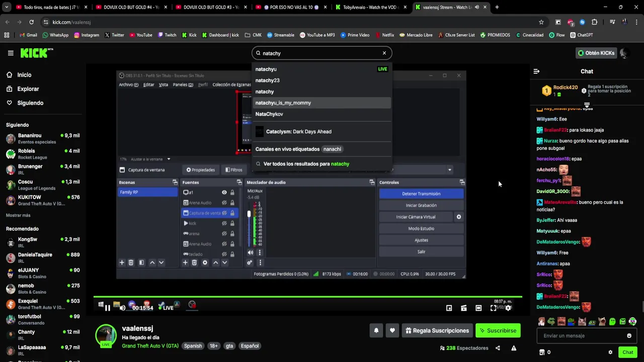This screenshot has width=644, height=362.
Task: Toggle lock on kick source in OBS
Action: [x=232, y=223]
